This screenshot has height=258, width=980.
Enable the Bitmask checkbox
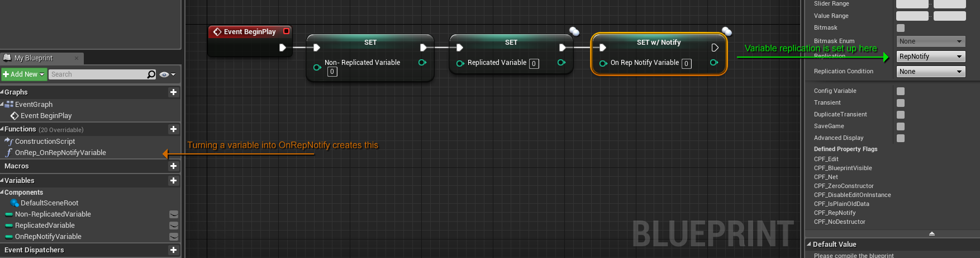[901, 28]
